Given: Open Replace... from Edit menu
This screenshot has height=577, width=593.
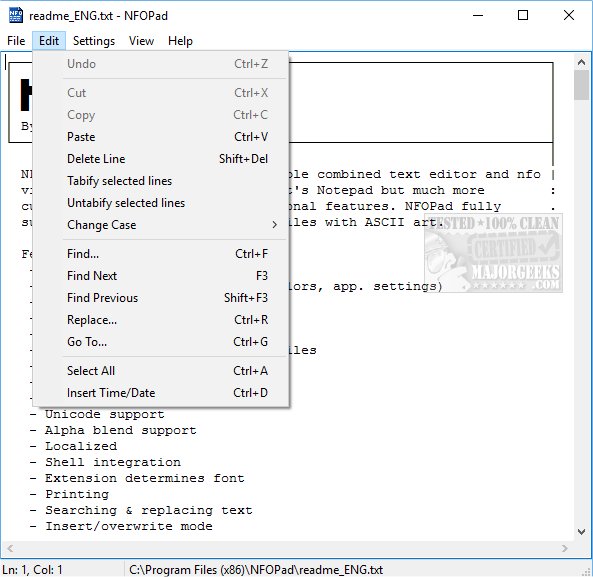Looking at the screenshot, I should (x=161, y=320).
